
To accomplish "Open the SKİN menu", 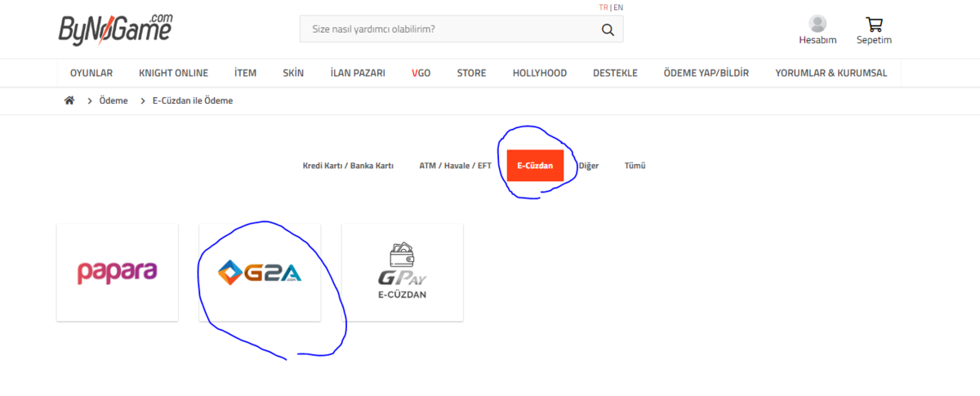I will click(x=293, y=73).
